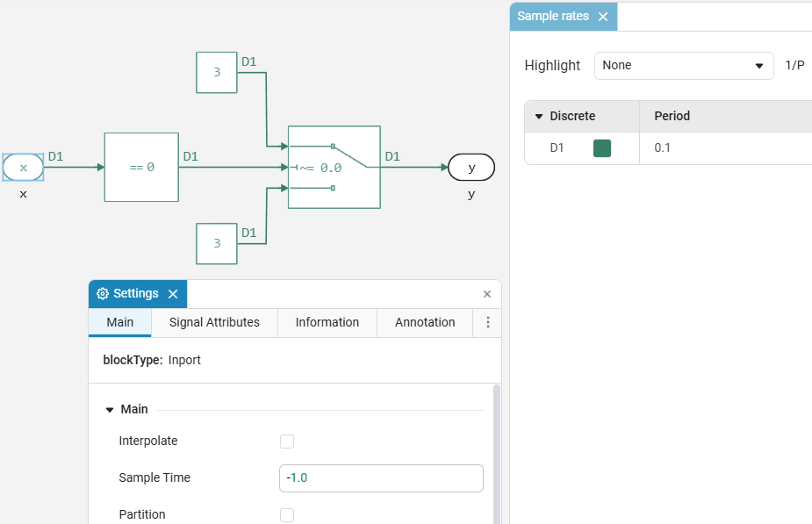This screenshot has height=524, width=812.
Task: Click the D1 green color swatch
Action: (x=602, y=148)
